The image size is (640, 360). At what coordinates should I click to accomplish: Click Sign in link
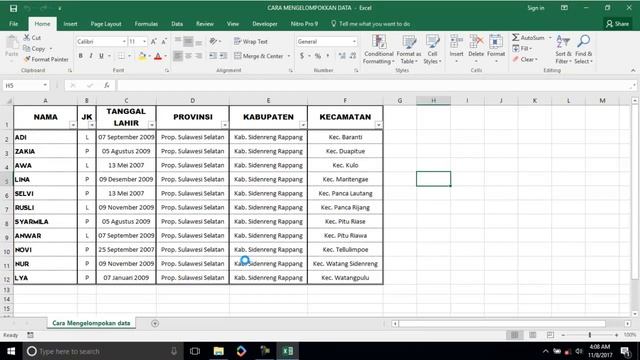coord(536,8)
